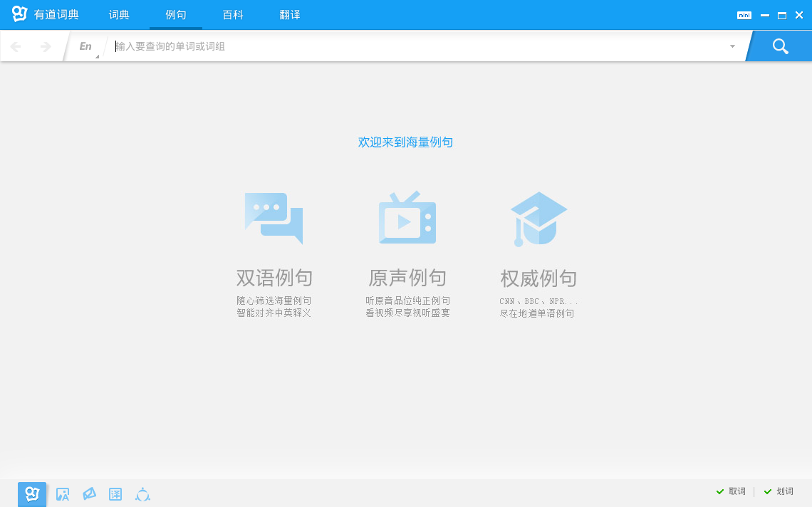812x507 pixels.
Task: Click the text 随心筛选海量例句
Action: tap(274, 300)
